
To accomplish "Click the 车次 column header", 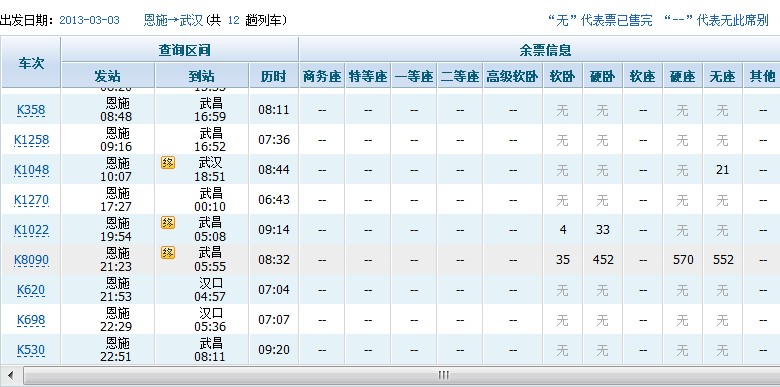I will point(31,63).
